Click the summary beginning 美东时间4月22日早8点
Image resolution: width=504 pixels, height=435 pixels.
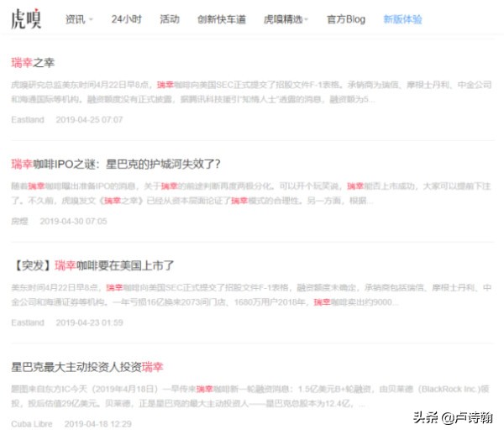click(x=251, y=295)
